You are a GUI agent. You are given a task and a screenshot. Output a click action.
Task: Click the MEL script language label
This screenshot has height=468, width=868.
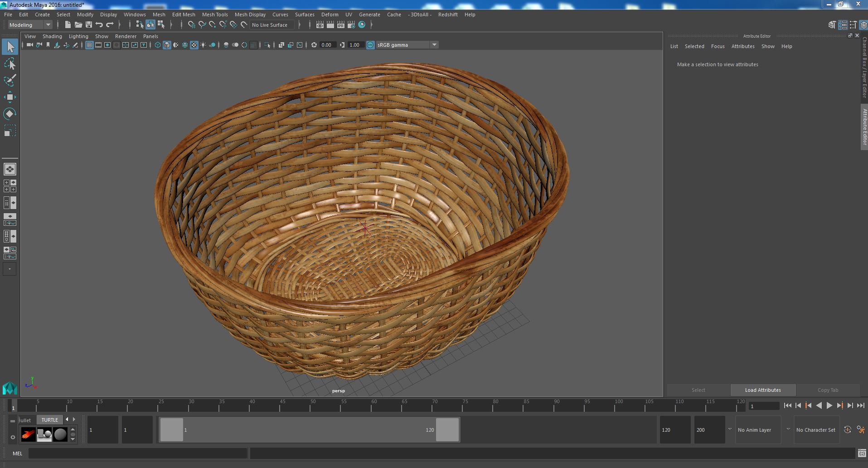[x=17, y=453]
